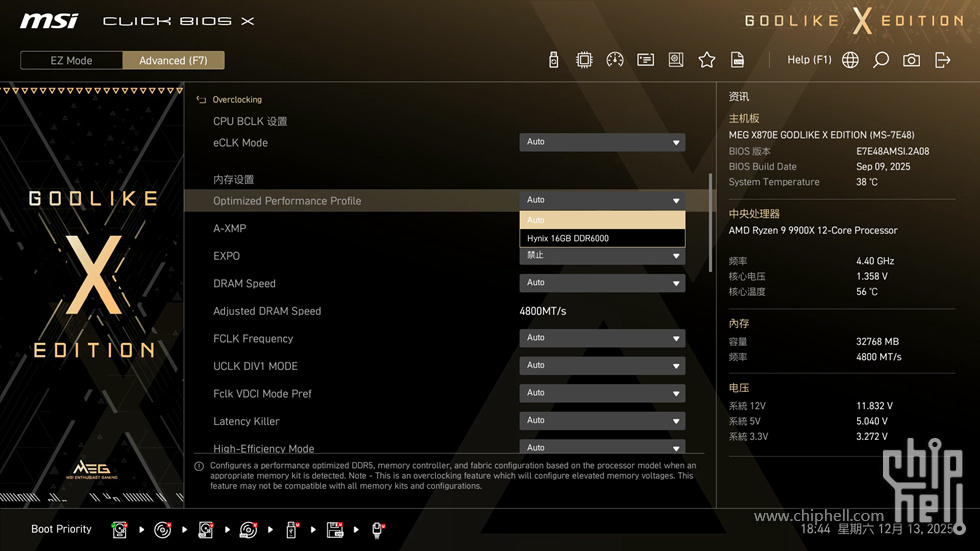Viewport: 980px width, 551px height.
Task: Expand the Latency Killer dropdown
Action: [x=602, y=421]
